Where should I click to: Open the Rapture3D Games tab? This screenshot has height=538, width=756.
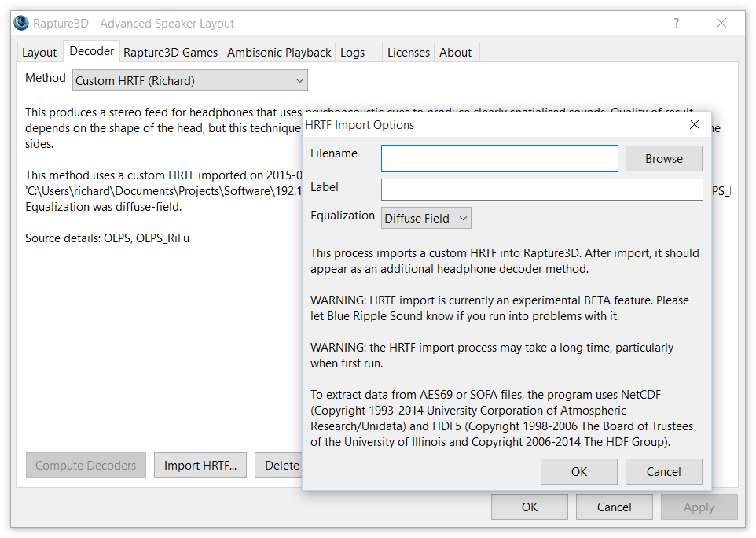point(171,52)
